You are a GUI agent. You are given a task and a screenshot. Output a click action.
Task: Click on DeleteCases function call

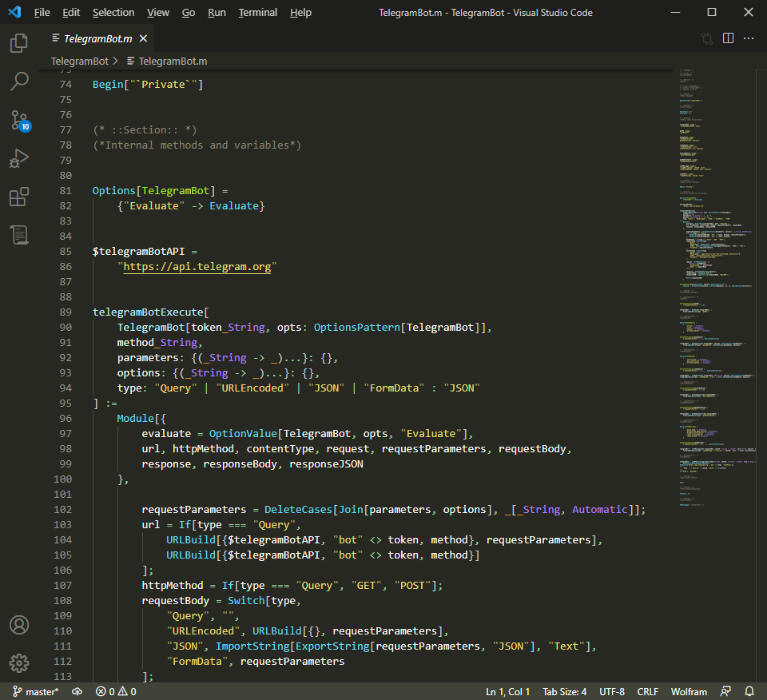point(298,509)
